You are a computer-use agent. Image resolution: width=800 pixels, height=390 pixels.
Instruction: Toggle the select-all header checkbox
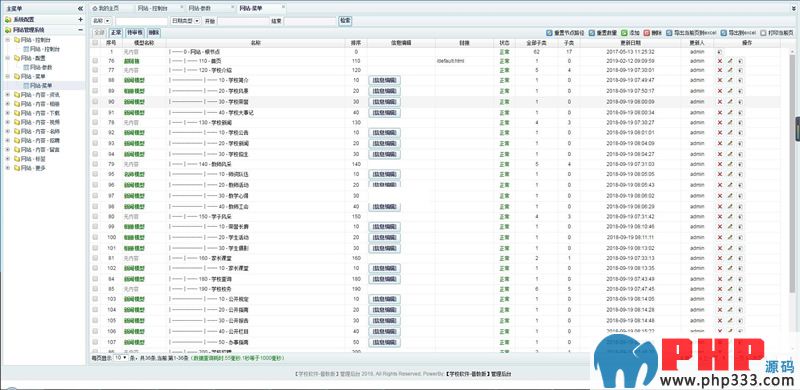[x=95, y=43]
